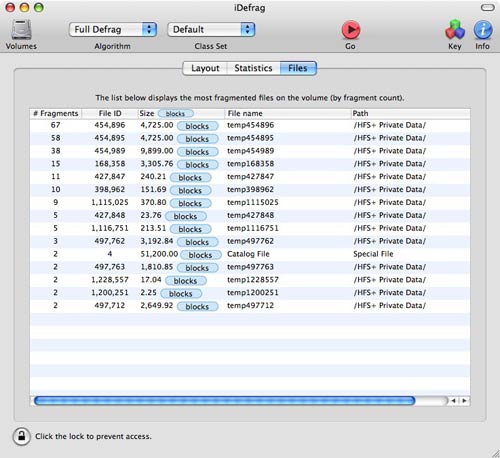
Task: Select file name temp1200251
Action: point(253,293)
